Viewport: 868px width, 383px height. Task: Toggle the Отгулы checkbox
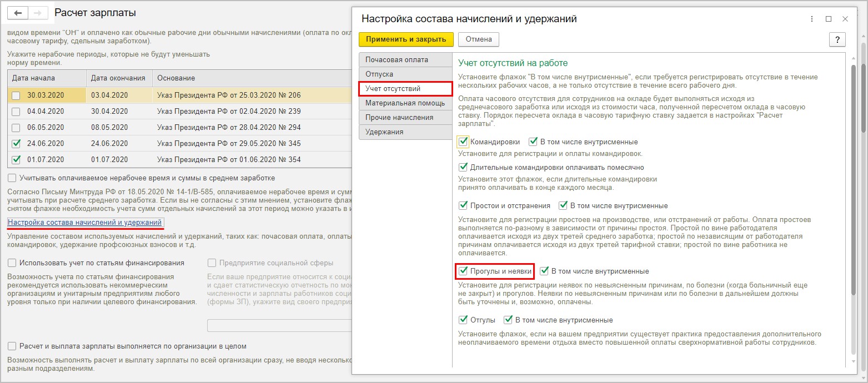464,320
